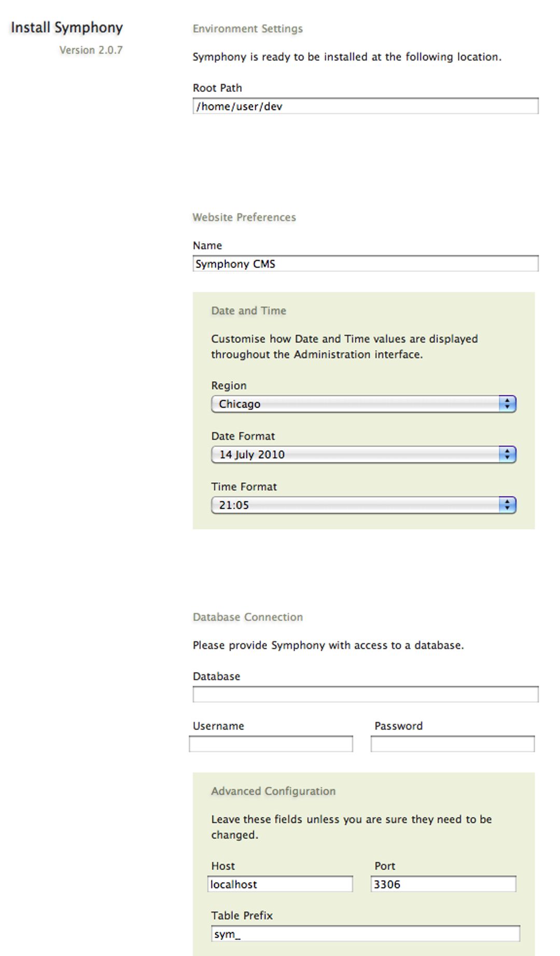The width and height of the screenshot is (560, 956).
Task: Click the Username label
Action: click(218, 726)
